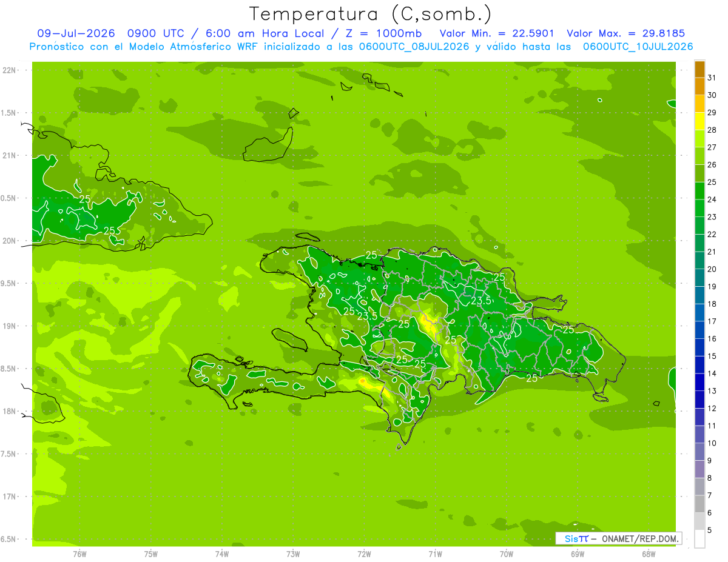Click the '76W' longitude axis label
This screenshot has width=728, height=562.
point(79,554)
